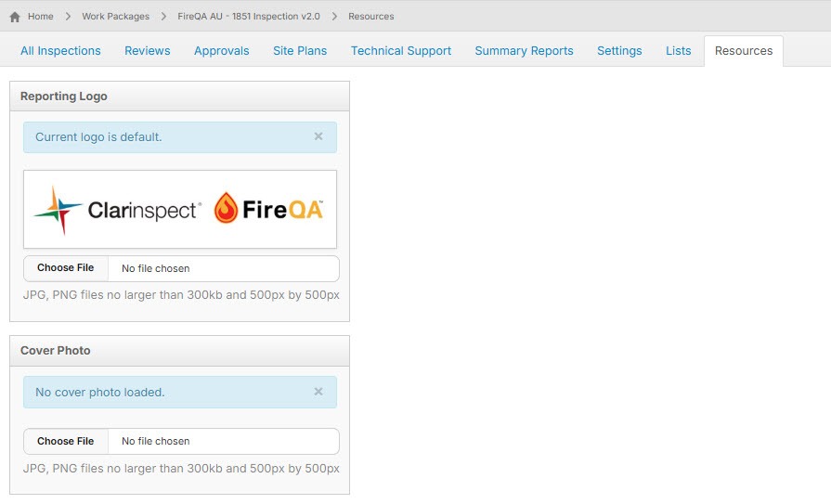The image size is (831, 504).
Task: Choose a file for the Reporting Logo
Action: tap(66, 268)
